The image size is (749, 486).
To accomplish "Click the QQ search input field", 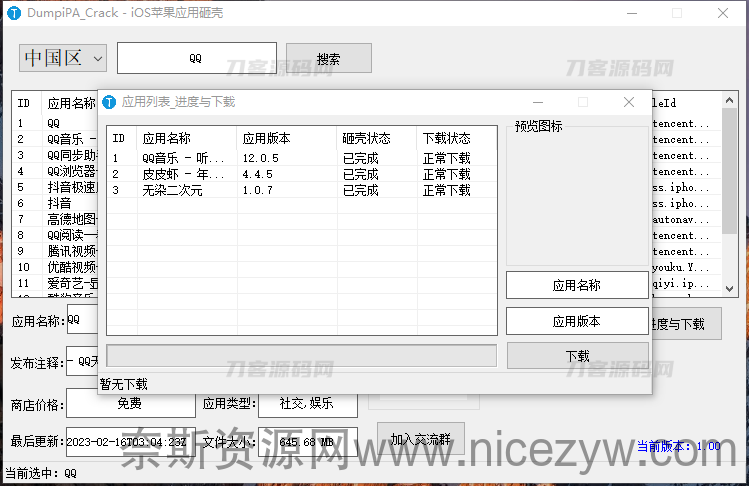I will click(196, 59).
